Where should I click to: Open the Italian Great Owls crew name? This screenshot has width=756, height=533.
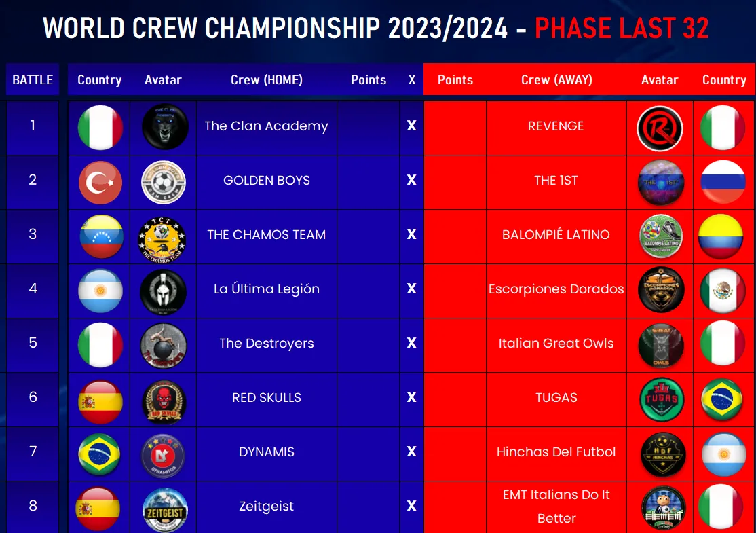pos(556,343)
